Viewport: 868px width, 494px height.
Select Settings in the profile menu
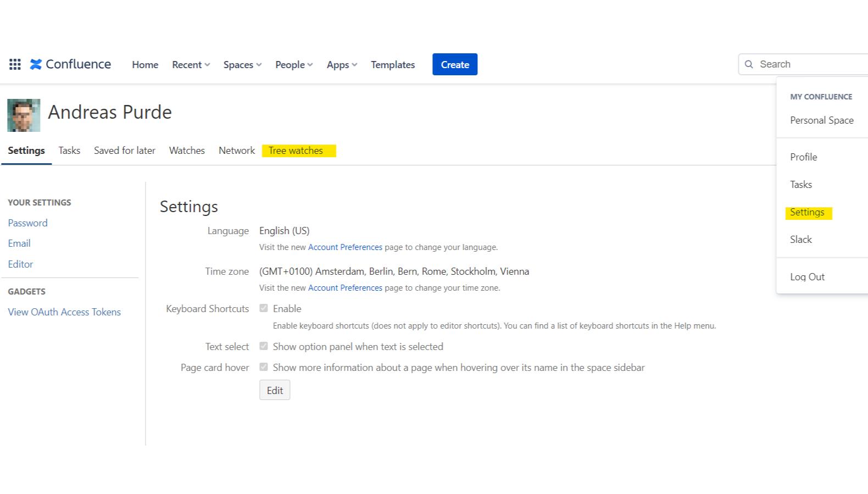click(807, 212)
